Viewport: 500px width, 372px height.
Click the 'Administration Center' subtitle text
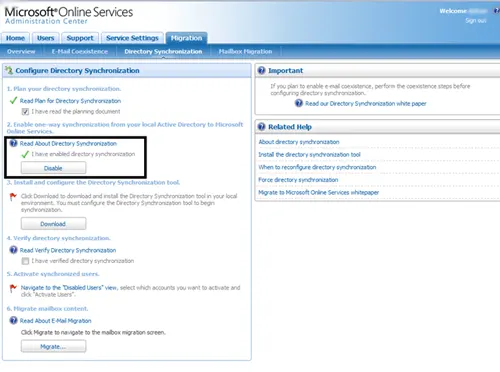[x=46, y=21]
